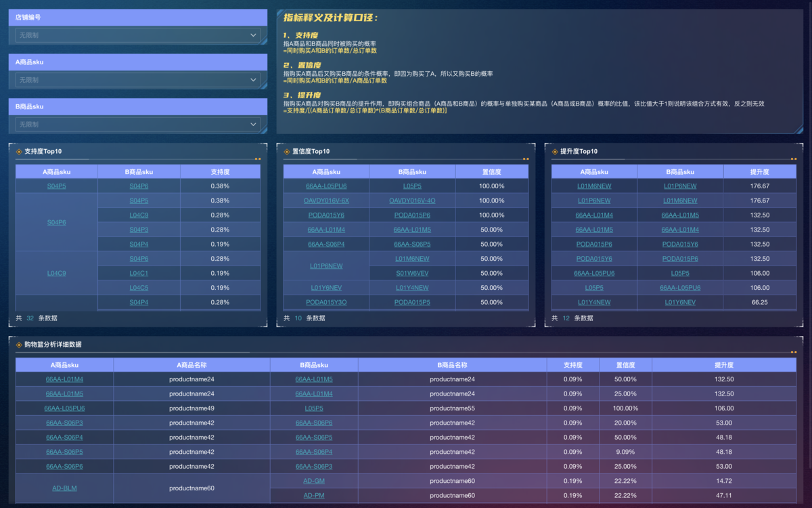
Task: Click the B商品名称 column header
Action: pyautogui.click(x=452, y=365)
